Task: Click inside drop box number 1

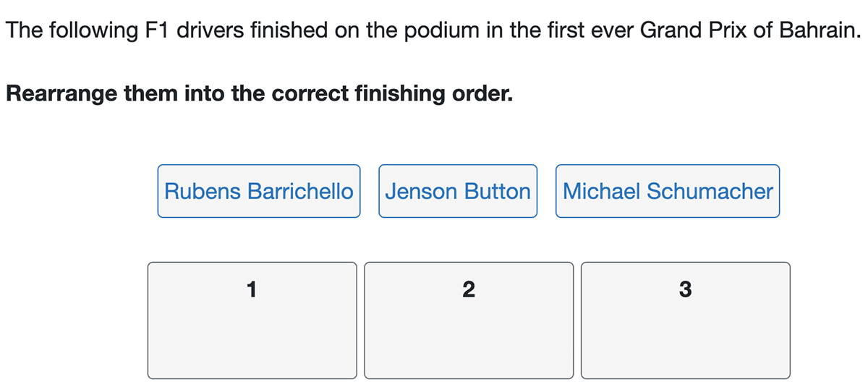Action: coord(252,333)
